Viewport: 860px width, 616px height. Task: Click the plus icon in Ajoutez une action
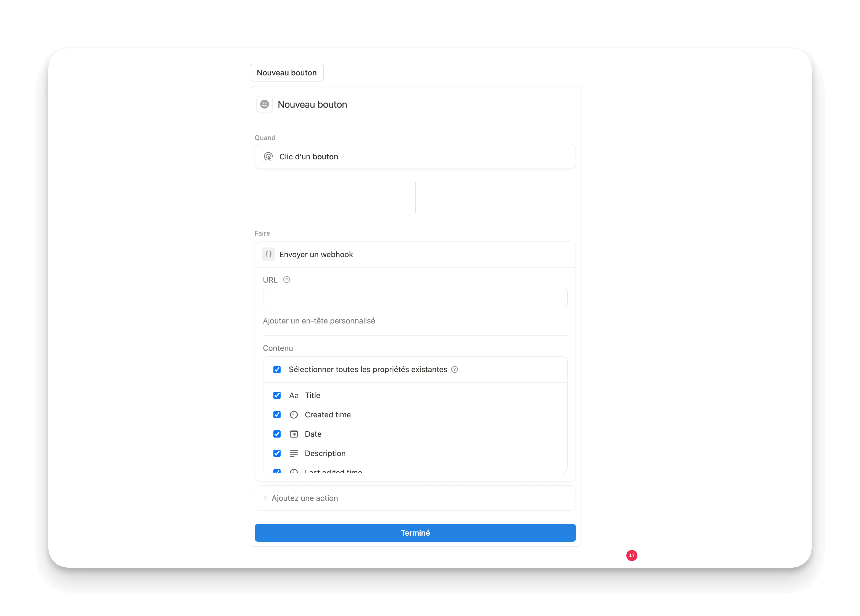tap(265, 498)
